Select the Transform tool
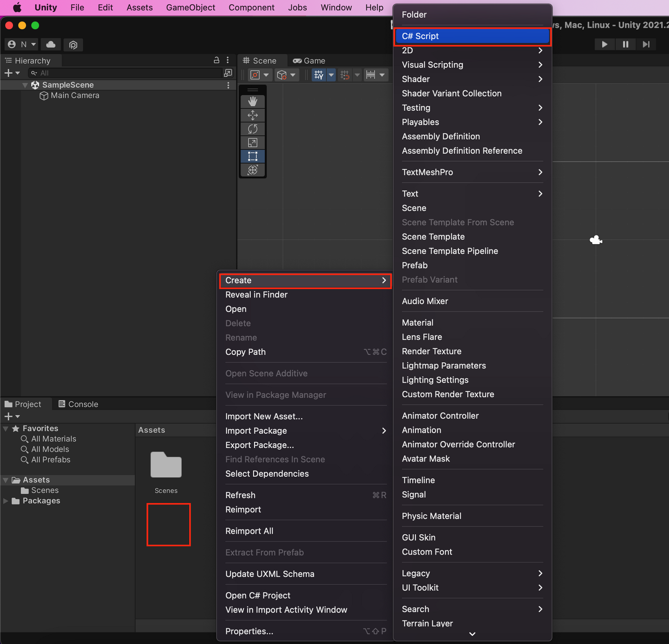The height and width of the screenshot is (644, 669). tap(253, 170)
